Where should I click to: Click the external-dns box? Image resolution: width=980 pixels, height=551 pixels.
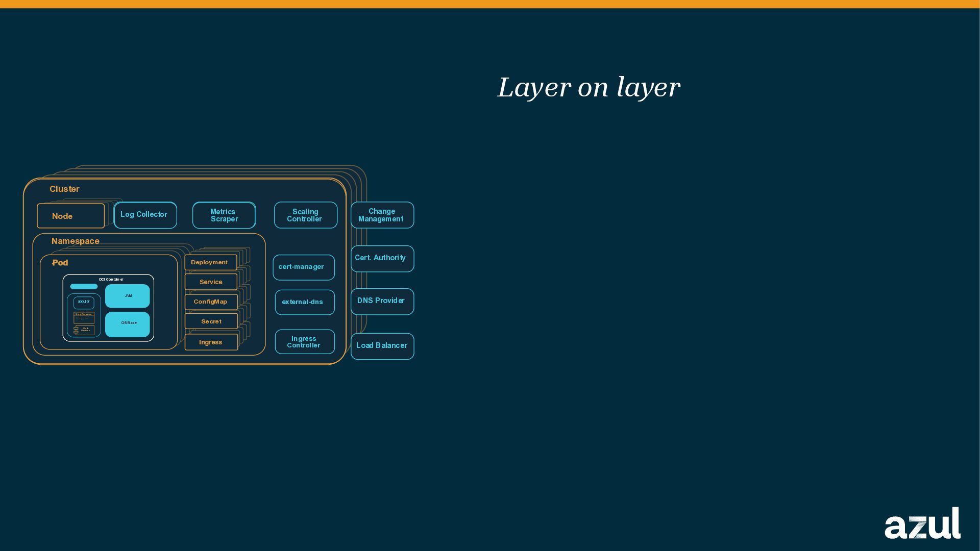tap(304, 302)
